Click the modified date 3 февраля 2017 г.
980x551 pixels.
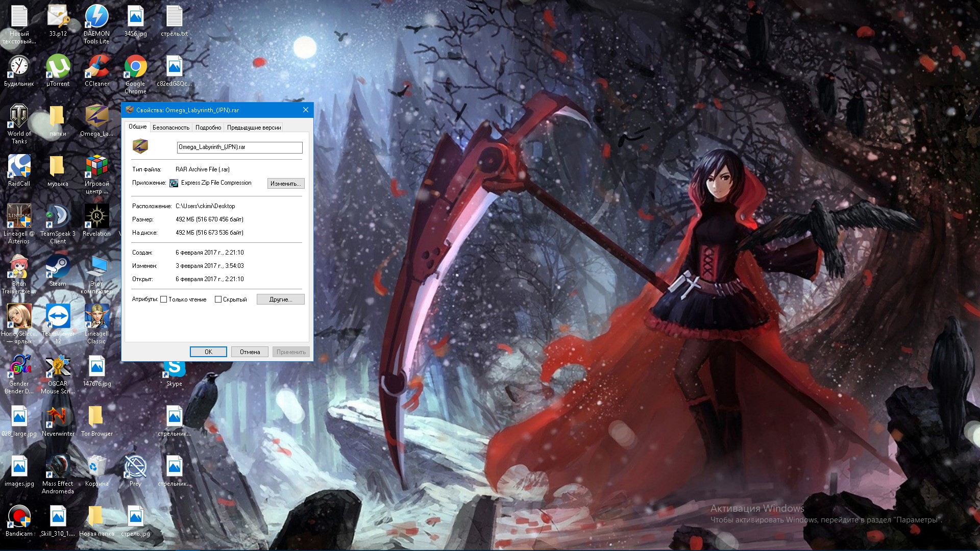click(x=199, y=266)
